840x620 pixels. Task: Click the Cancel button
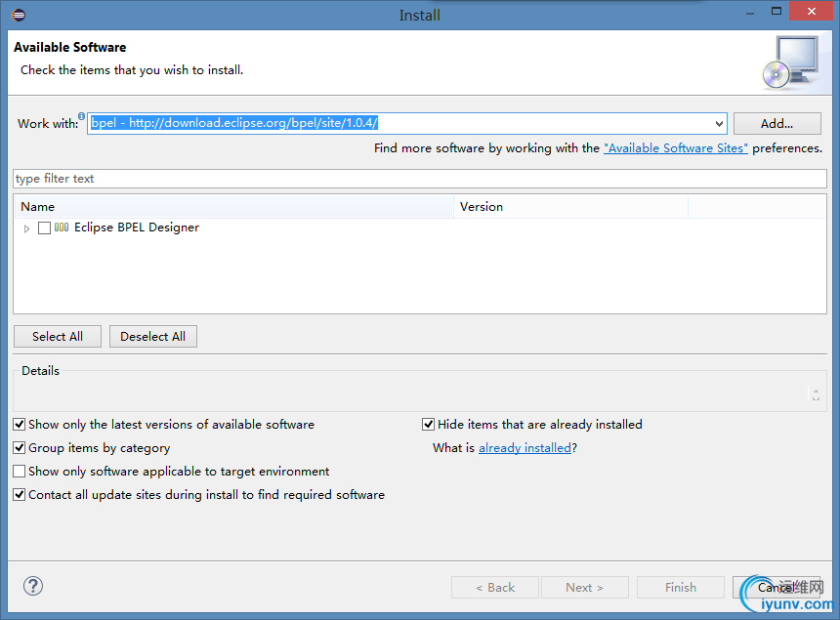pyautogui.click(x=777, y=588)
